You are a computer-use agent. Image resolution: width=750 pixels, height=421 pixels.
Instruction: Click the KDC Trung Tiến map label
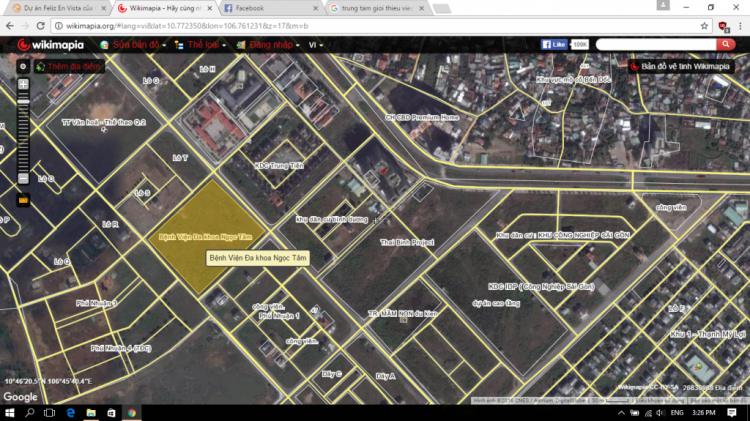[x=279, y=166]
